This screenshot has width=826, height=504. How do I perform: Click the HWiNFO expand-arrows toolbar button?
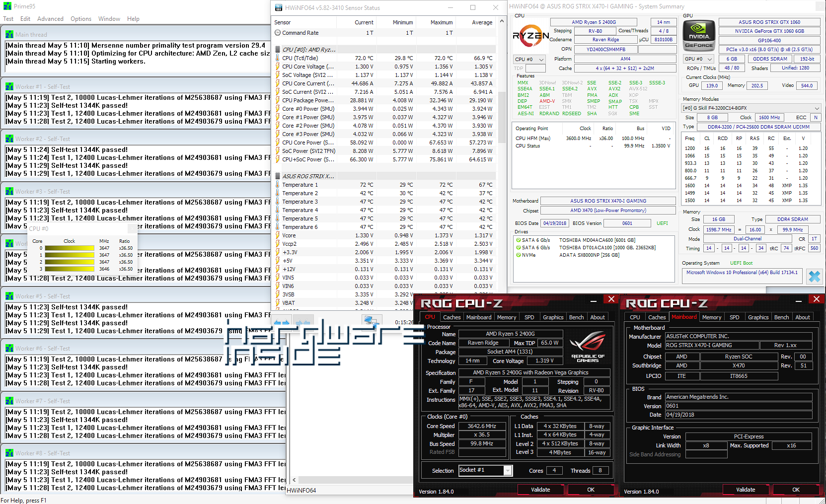[x=282, y=322]
